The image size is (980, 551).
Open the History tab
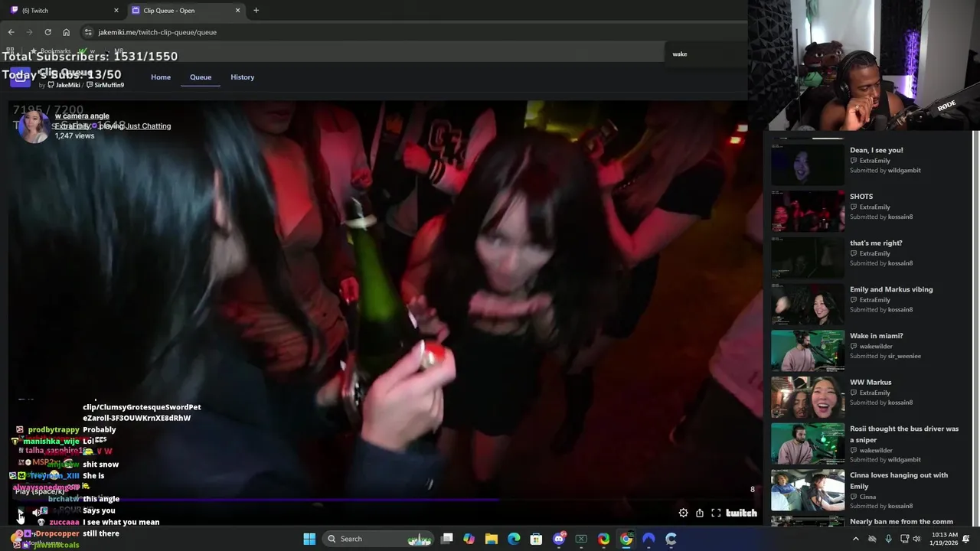point(243,77)
